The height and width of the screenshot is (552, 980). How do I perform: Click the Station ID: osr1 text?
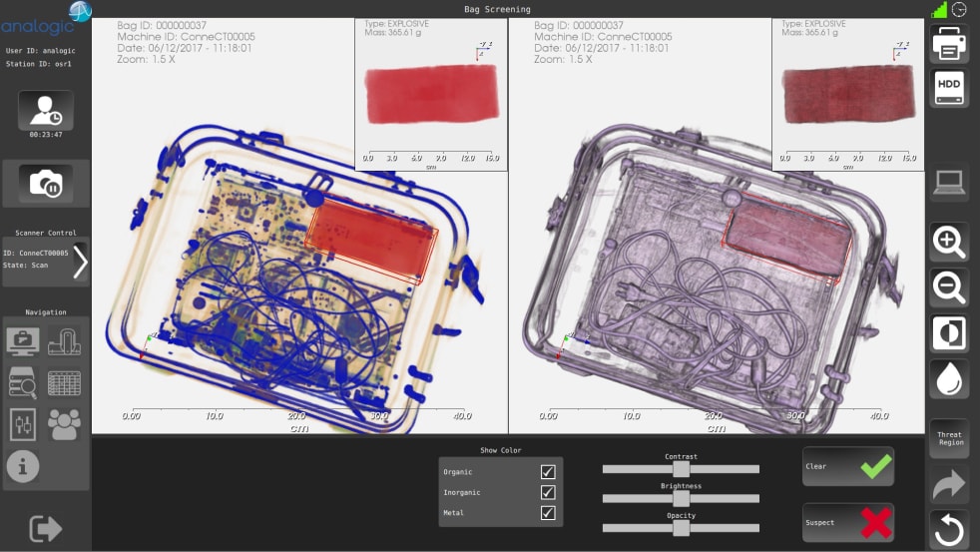point(39,64)
